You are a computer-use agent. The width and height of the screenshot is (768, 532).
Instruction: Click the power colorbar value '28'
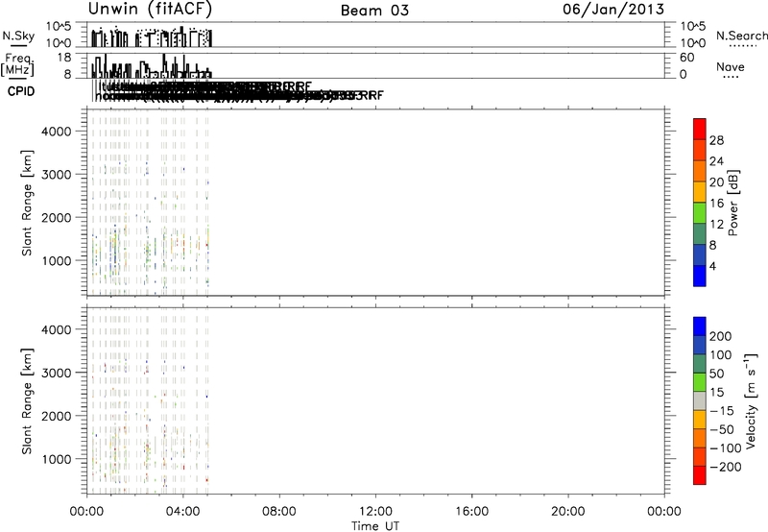pyautogui.click(x=716, y=140)
